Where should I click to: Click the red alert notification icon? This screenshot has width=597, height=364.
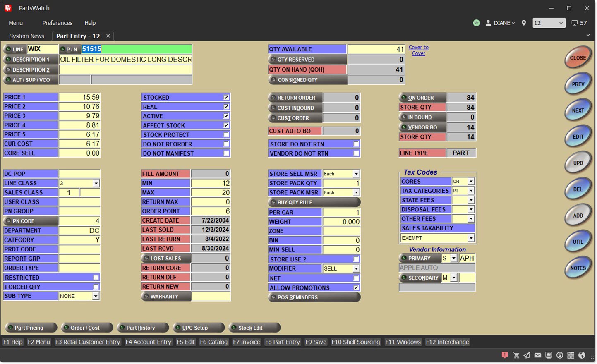point(505,355)
